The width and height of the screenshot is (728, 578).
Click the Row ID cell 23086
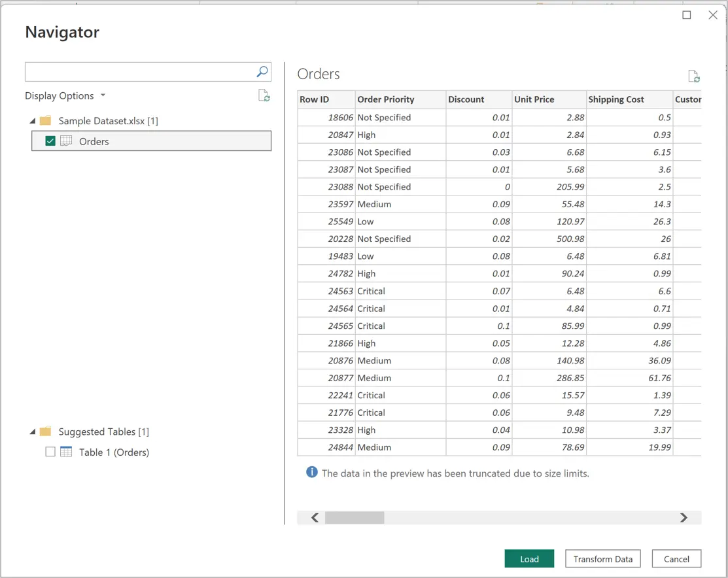click(x=326, y=152)
